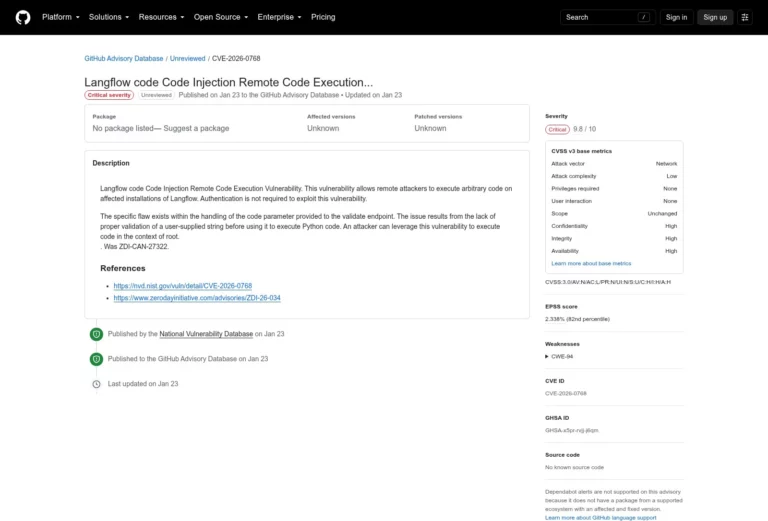768x521 pixels.
Task: Click the Critical badge under Severity
Action: [557, 129]
